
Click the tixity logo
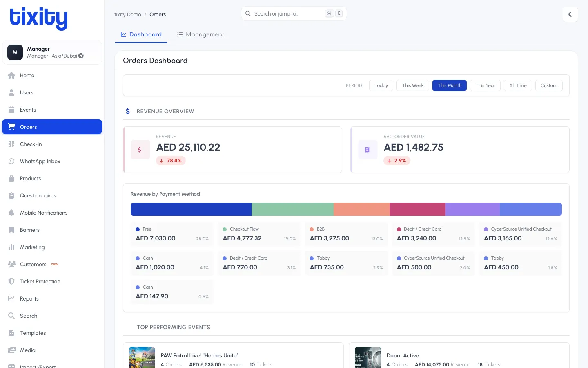39,18
